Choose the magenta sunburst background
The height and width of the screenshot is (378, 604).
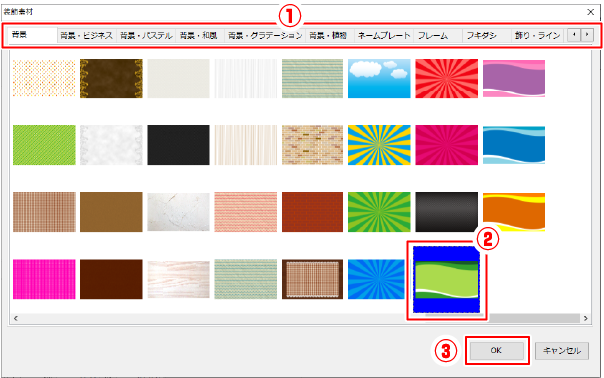pyautogui.click(x=446, y=145)
